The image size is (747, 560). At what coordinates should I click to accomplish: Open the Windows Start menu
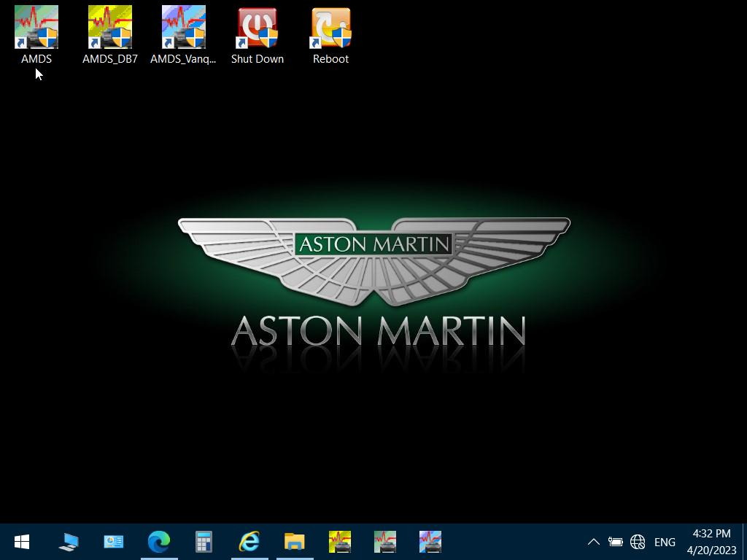coord(22,542)
